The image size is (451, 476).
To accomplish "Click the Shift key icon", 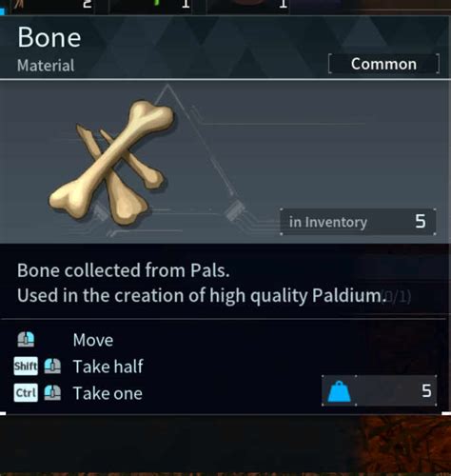I will pos(26,366).
